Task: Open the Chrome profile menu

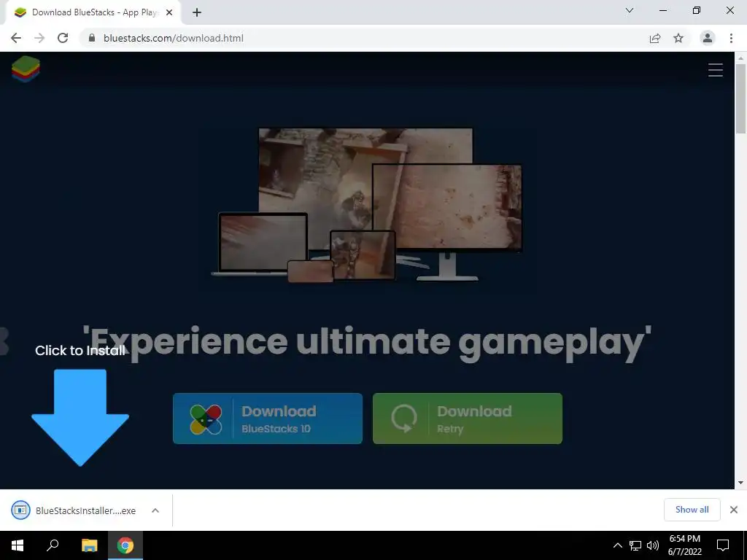Action: [708, 38]
